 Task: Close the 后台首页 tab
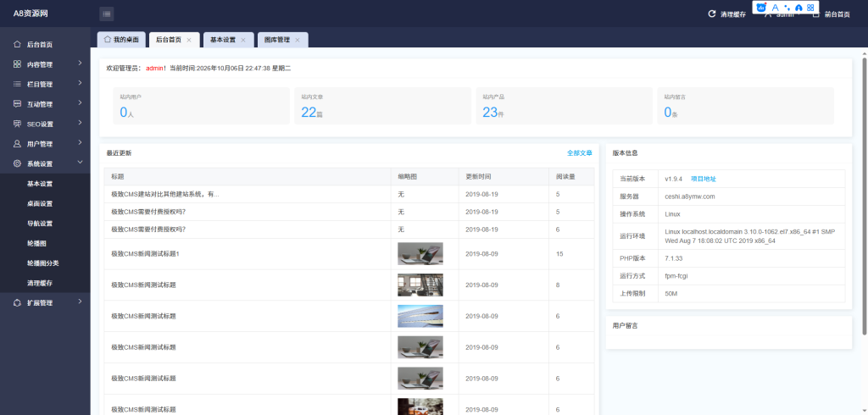tap(189, 40)
